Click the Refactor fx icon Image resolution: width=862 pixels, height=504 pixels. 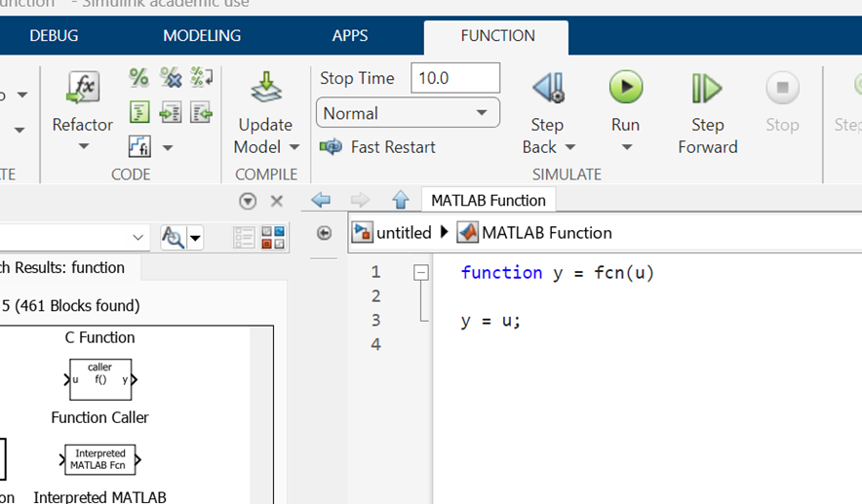(82, 89)
